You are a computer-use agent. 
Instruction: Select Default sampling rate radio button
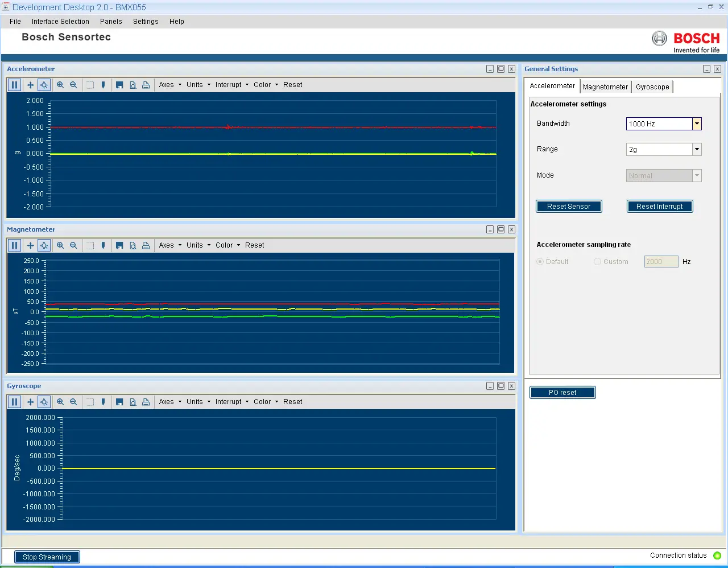tap(540, 262)
